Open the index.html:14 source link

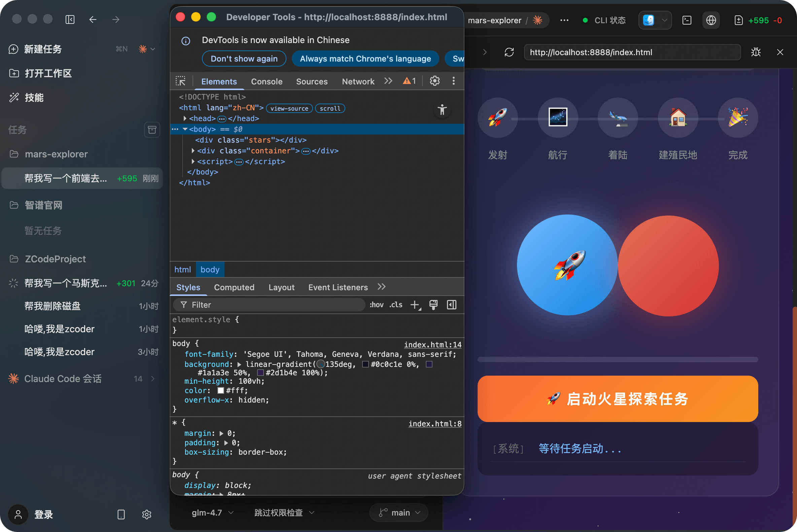[x=432, y=345]
